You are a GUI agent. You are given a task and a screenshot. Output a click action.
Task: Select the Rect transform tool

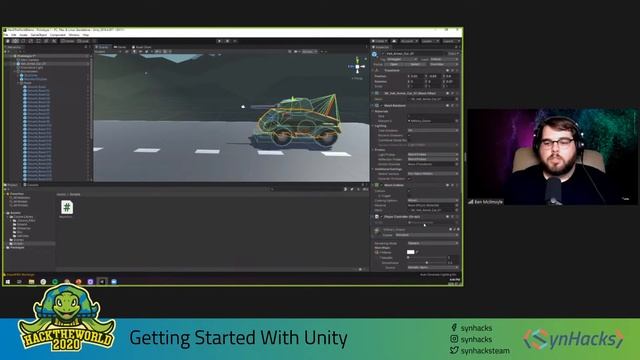39,41
